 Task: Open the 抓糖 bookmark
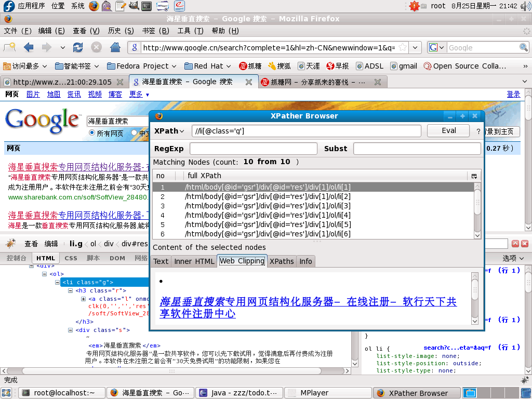pos(250,66)
